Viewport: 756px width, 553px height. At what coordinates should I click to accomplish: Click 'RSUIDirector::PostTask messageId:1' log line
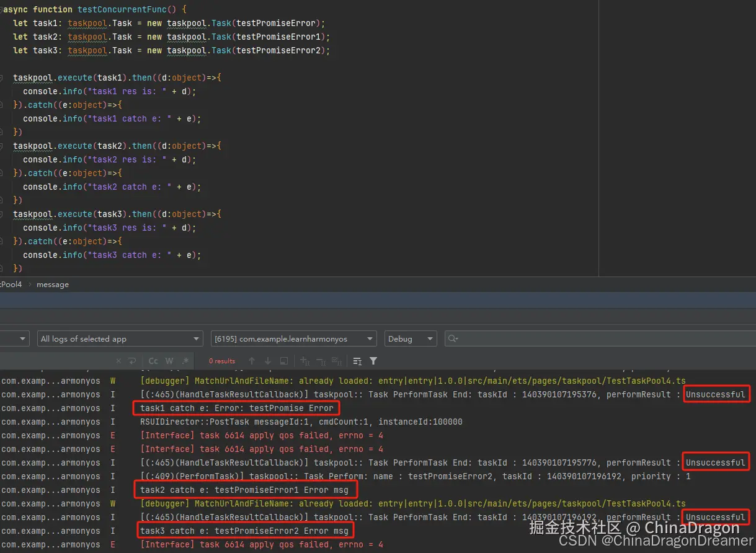coord(301,422)
